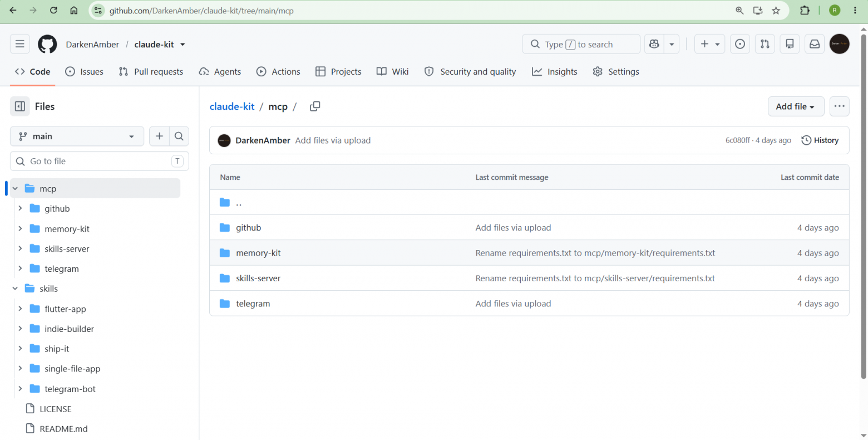
Task: Open the parent directory folder row
Action: (x=529, y=203)
